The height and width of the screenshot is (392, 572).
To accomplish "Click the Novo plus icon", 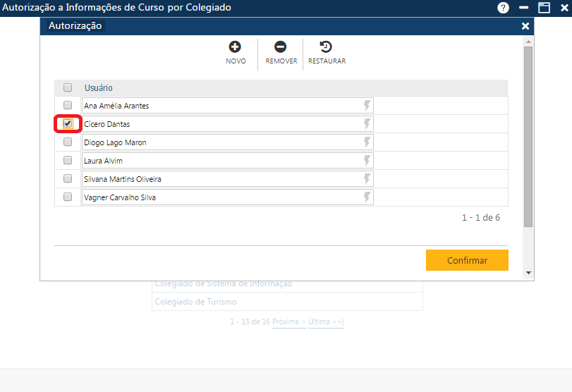I will point(235,47).
